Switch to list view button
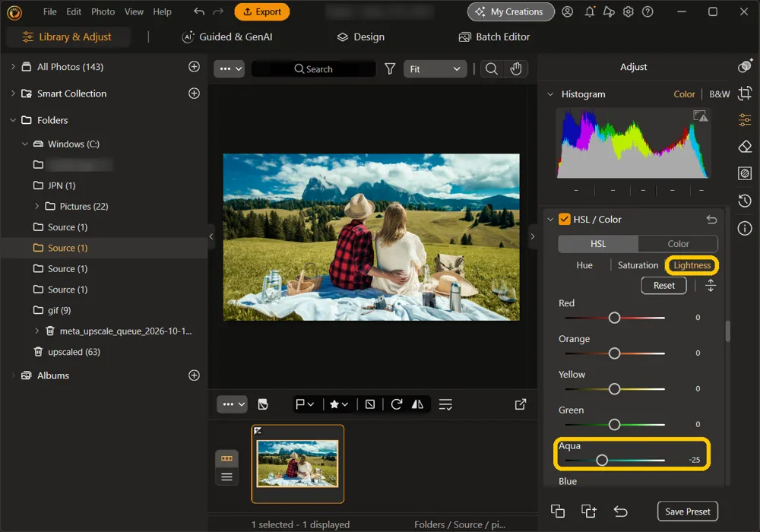 [226, 477]
